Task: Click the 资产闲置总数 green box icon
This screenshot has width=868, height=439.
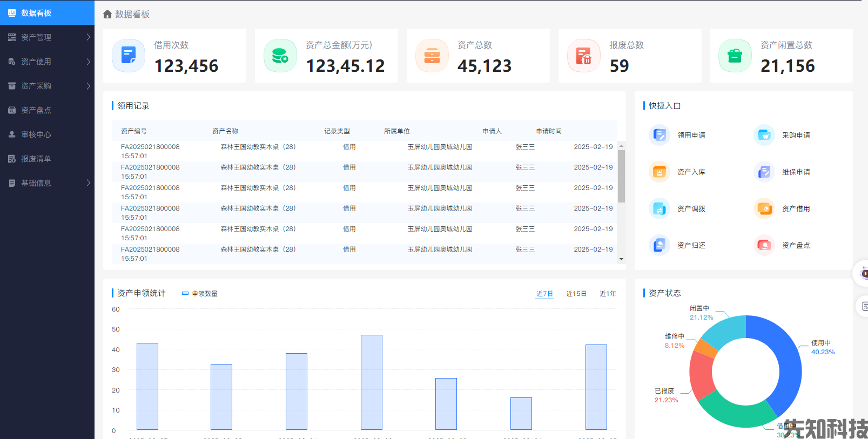Action: point(735,56)
